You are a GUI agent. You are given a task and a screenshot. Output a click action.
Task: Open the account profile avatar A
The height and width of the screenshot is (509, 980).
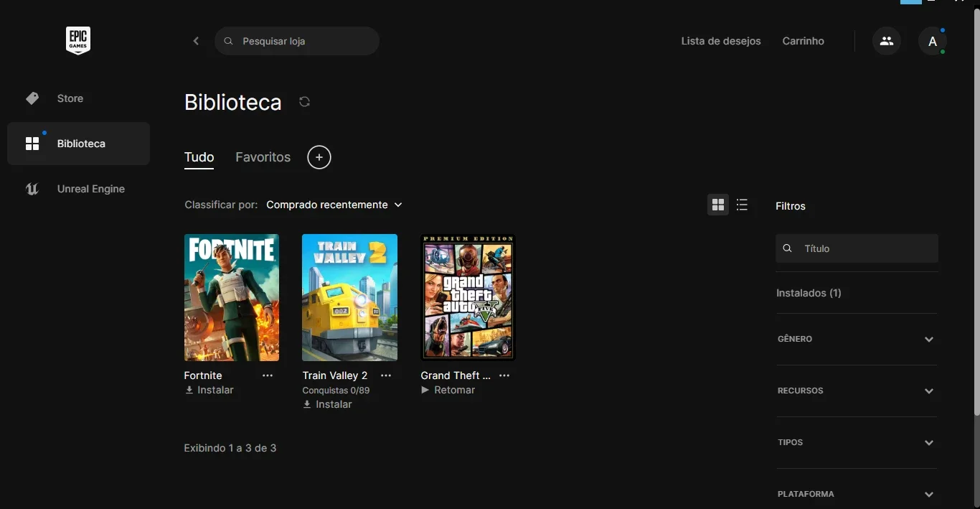pyautogui.click(x=933, y=41)
